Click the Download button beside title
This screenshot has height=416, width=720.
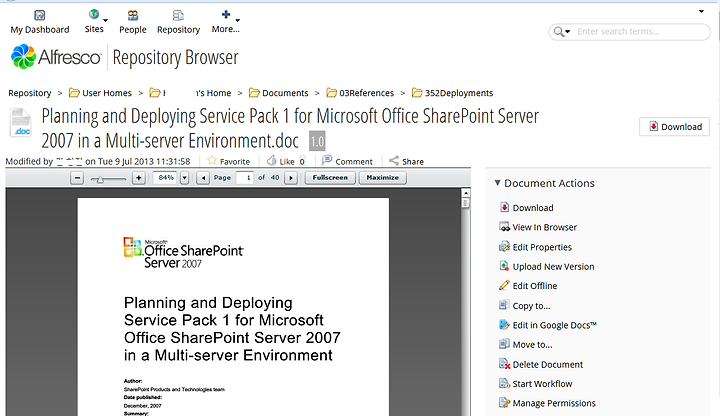675,127
